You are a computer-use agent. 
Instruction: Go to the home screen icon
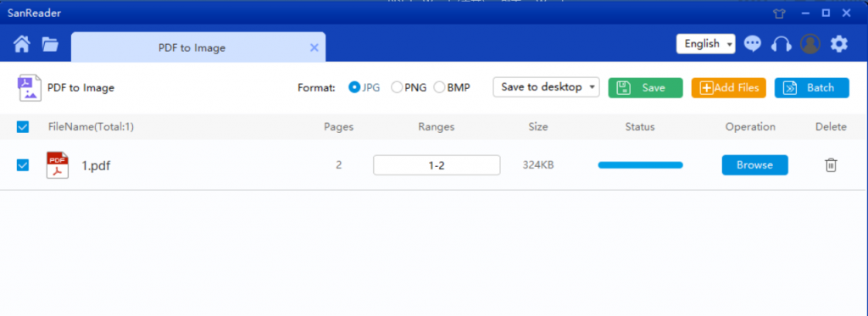coord(22,44)
